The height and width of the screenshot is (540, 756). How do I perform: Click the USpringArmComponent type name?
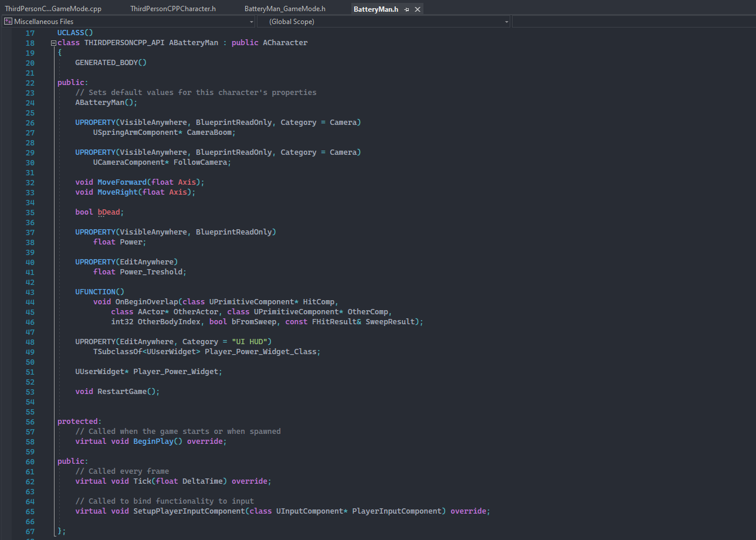pyautogui.click(x=135, y=133)
